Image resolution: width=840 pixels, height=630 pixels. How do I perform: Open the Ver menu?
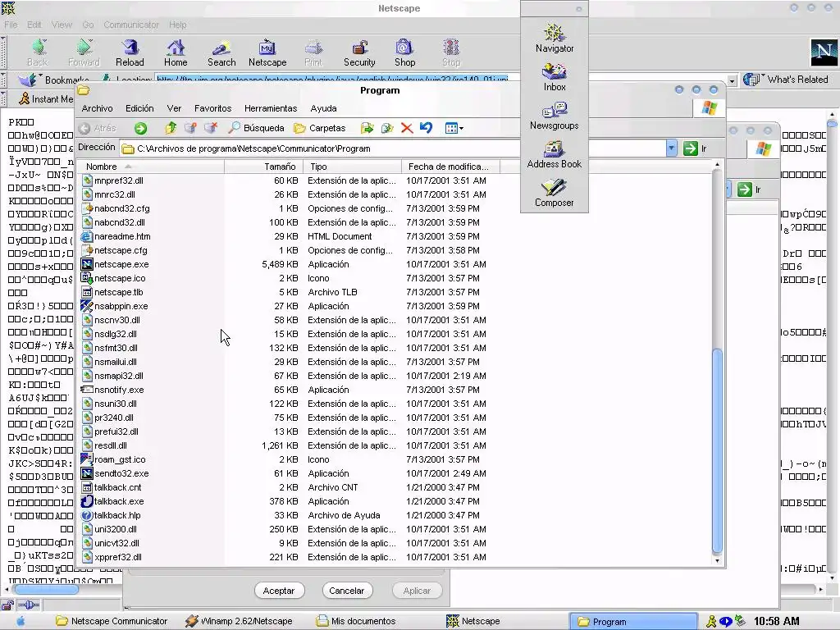coord(174,108)
